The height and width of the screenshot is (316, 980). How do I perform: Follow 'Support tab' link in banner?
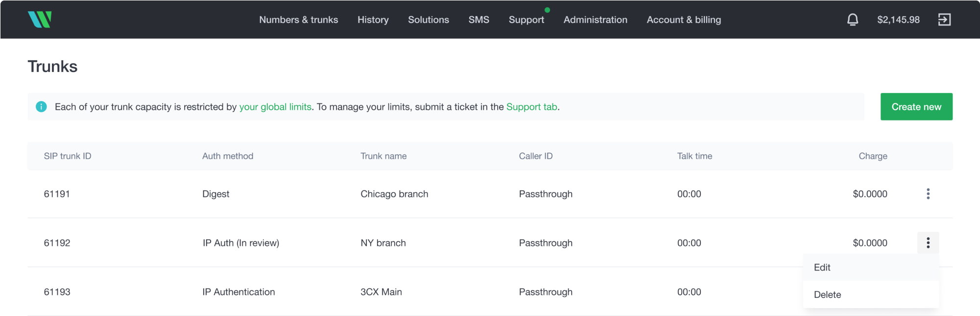point(532,107)
